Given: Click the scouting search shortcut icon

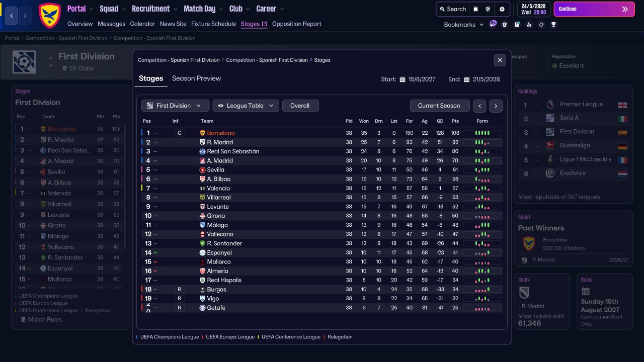Looking at the screenshot, I should pos(529,24).
